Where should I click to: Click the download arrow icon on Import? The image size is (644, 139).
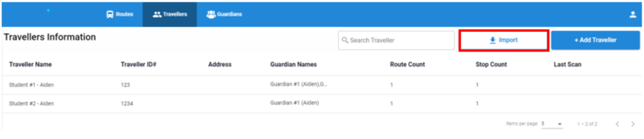click(x=492, y=40)
